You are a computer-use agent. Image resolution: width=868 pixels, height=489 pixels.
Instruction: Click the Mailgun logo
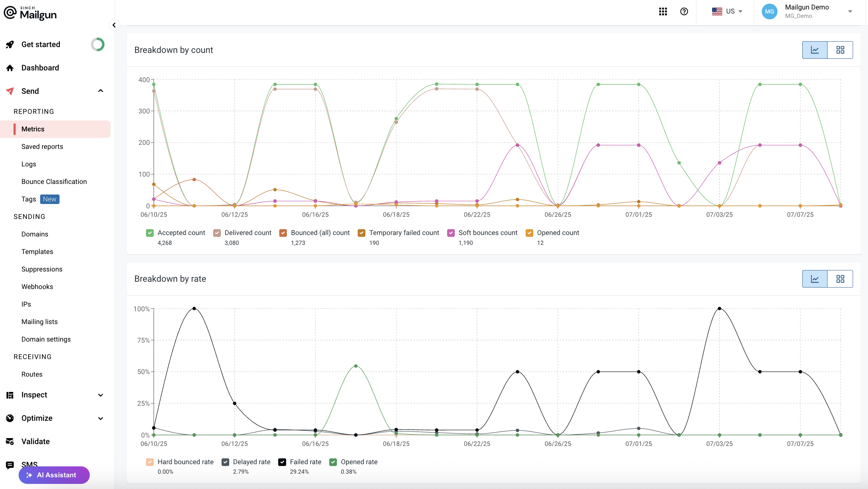point(30,13)
